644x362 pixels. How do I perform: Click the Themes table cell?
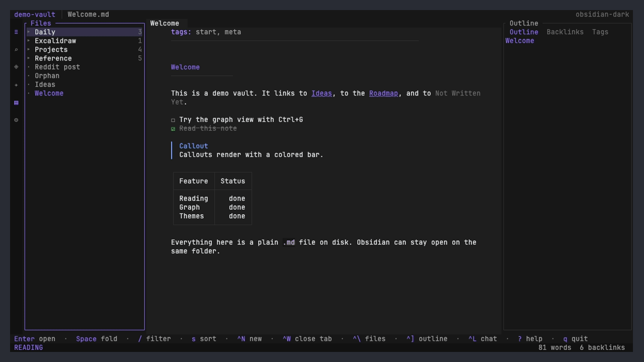pos(192,216)
